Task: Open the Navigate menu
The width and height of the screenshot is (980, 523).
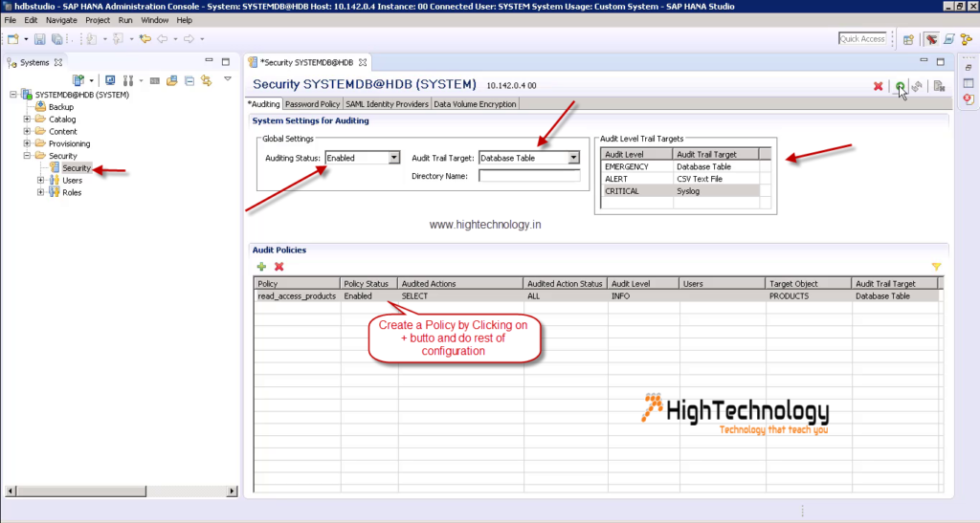Action: pyautogui.click(x=61, y=20)
